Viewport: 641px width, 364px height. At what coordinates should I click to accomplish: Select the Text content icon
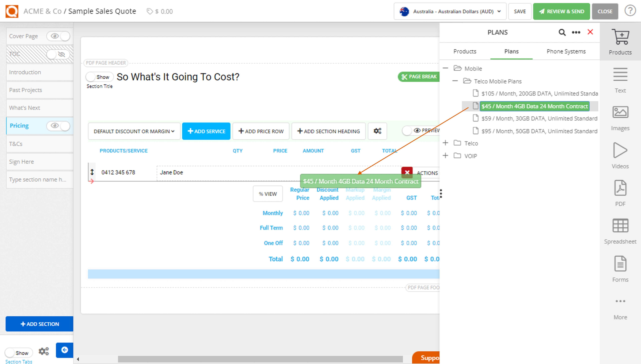[620, 74]
